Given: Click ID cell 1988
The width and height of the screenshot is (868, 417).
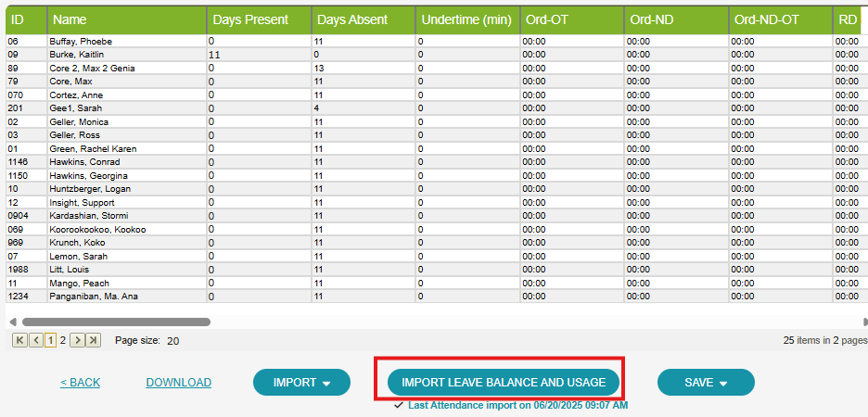Looking at the screenshot, I should [18, 270].
